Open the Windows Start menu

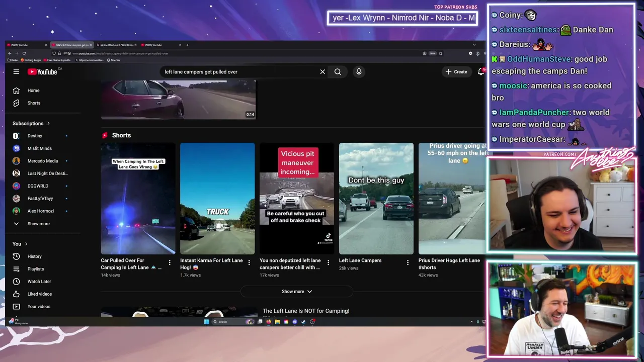coord(206,322)
